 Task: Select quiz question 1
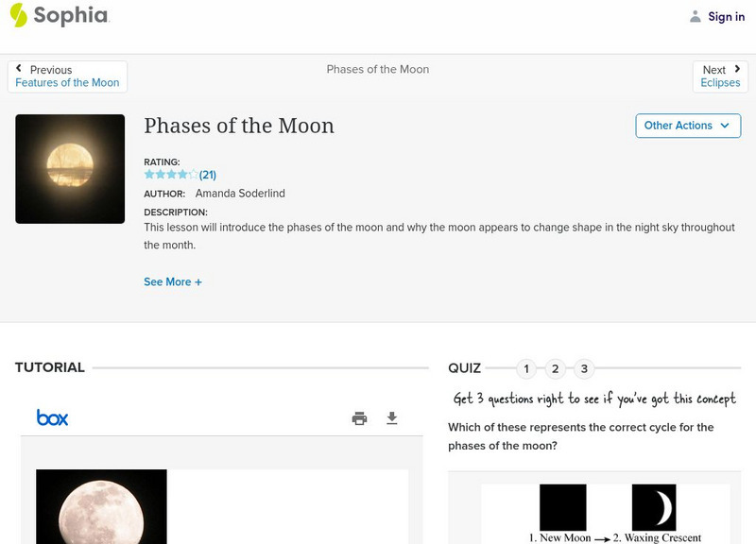pos(527,369)
